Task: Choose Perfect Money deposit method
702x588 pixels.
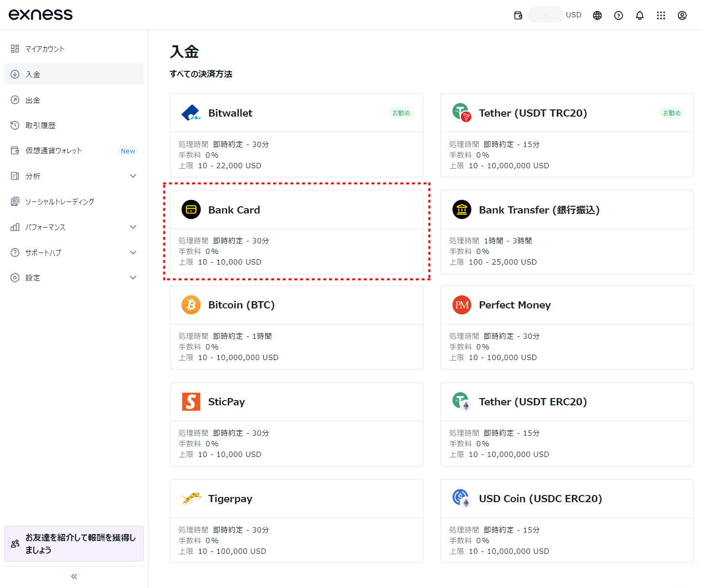Action: [x=567, y=327]
